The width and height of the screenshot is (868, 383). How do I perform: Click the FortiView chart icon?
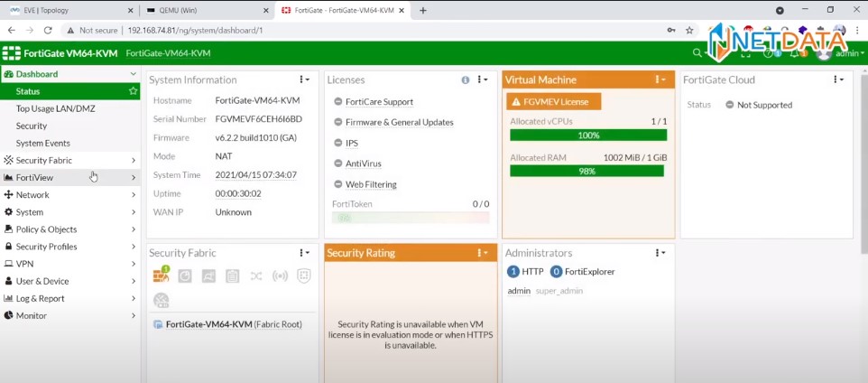8,177
